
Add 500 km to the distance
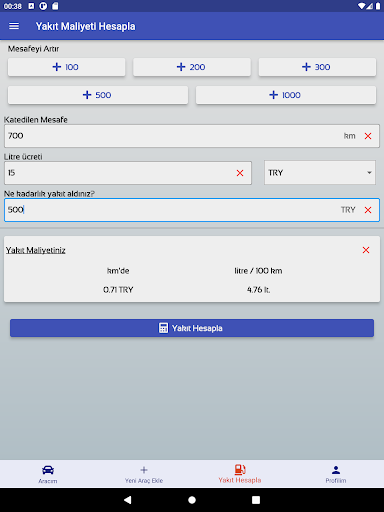click(x=98, y=95)
